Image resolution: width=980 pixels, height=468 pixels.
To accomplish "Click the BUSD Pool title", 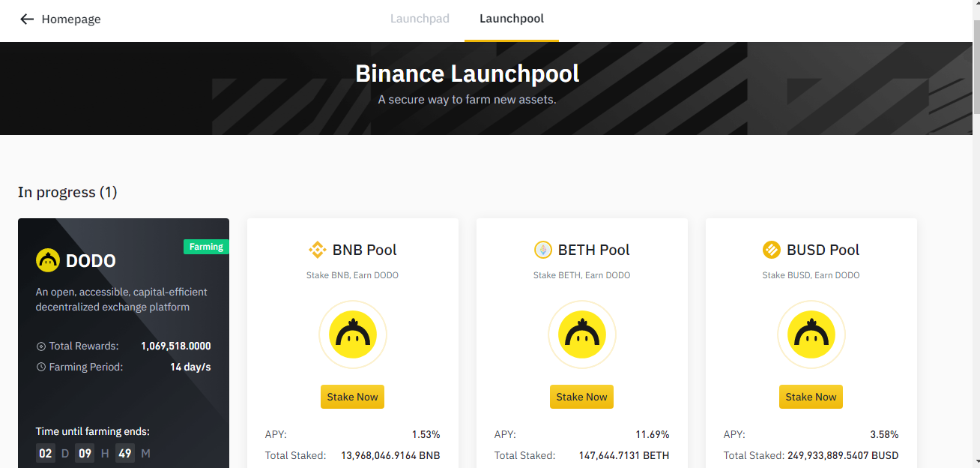I will tap(823, 250).
